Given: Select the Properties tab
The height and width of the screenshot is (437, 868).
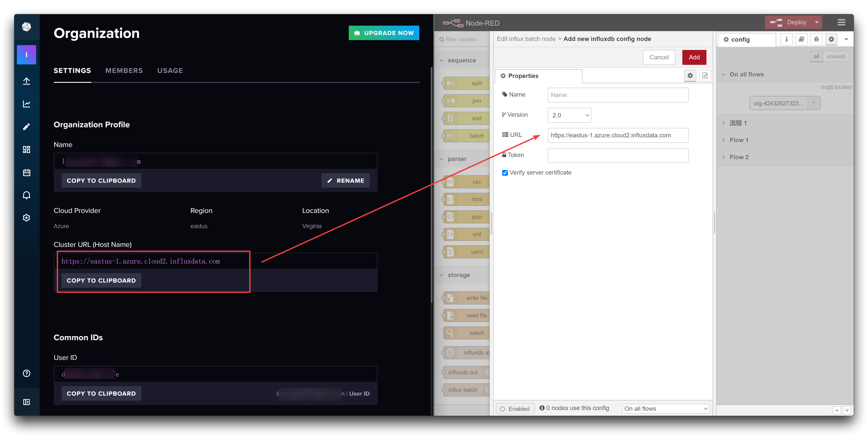Looking at the screenshot, I should point(538,76).
